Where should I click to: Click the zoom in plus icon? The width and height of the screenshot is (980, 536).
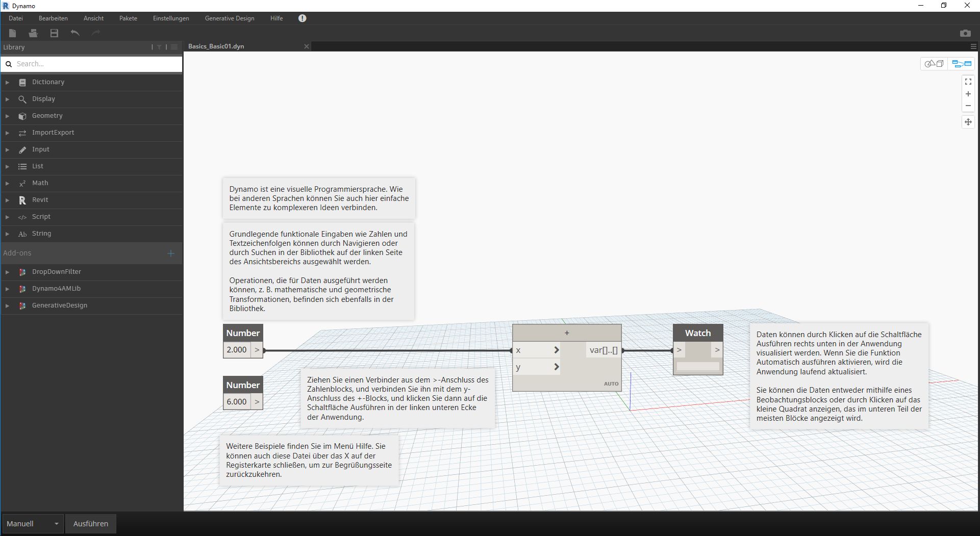[x=968, y=94]
